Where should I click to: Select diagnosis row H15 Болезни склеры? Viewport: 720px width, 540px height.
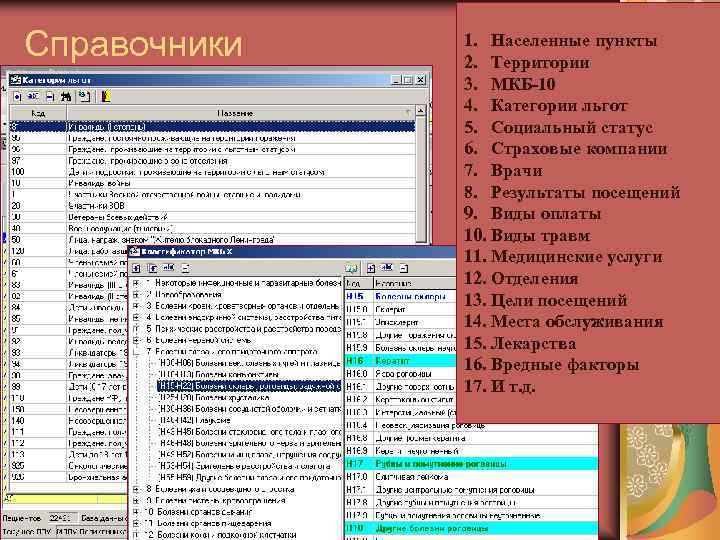click(400, 297)
